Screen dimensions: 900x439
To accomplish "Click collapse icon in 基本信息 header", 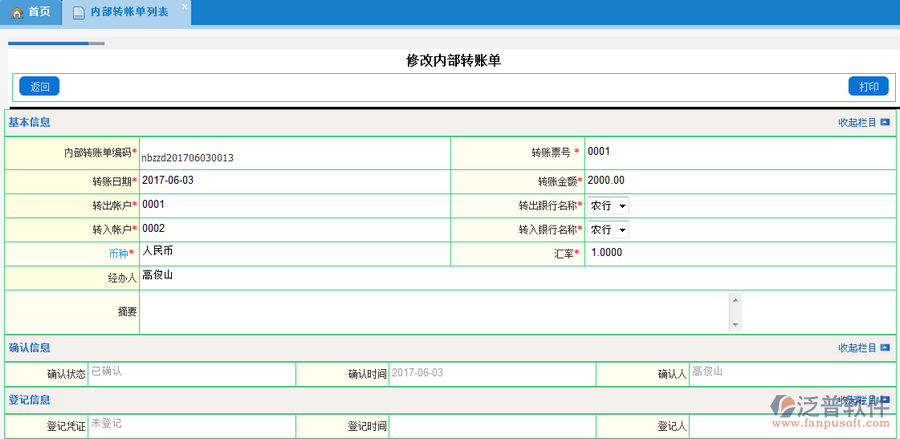I will click(885, 123).
